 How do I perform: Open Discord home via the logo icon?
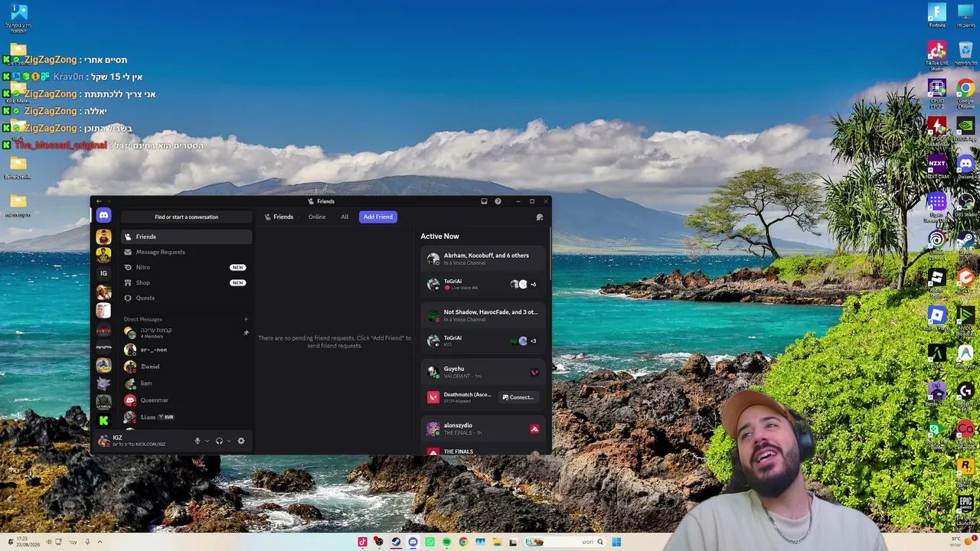pos(103,216)
